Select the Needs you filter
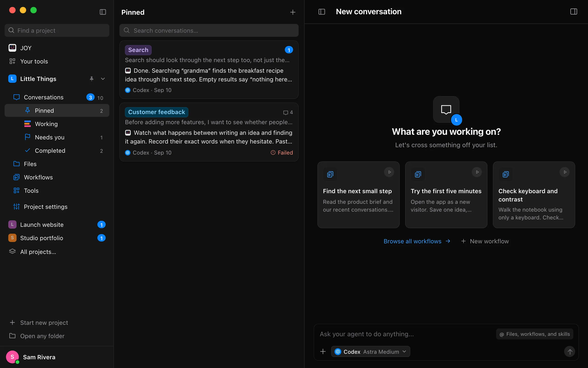 [57, 137]
